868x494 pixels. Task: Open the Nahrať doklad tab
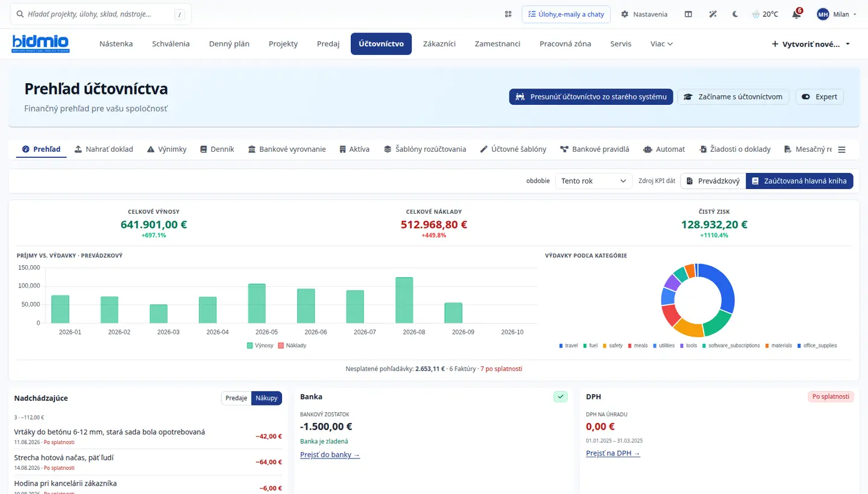104,149
